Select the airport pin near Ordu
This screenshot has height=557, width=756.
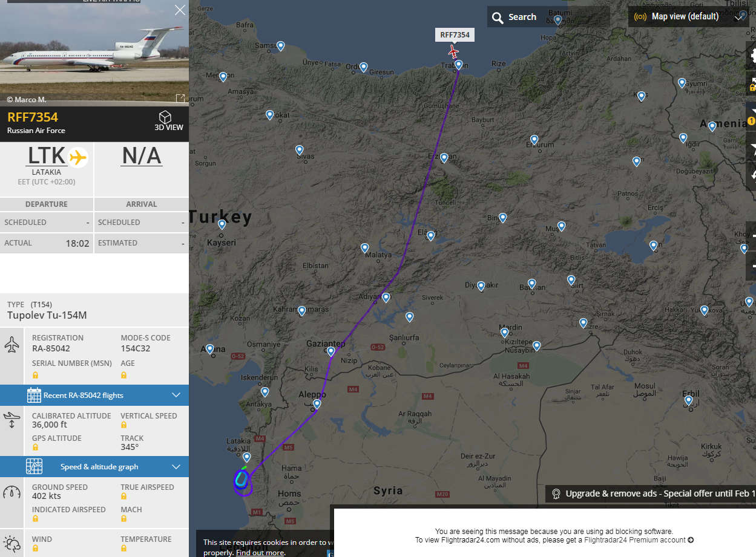tap(363, 67)
